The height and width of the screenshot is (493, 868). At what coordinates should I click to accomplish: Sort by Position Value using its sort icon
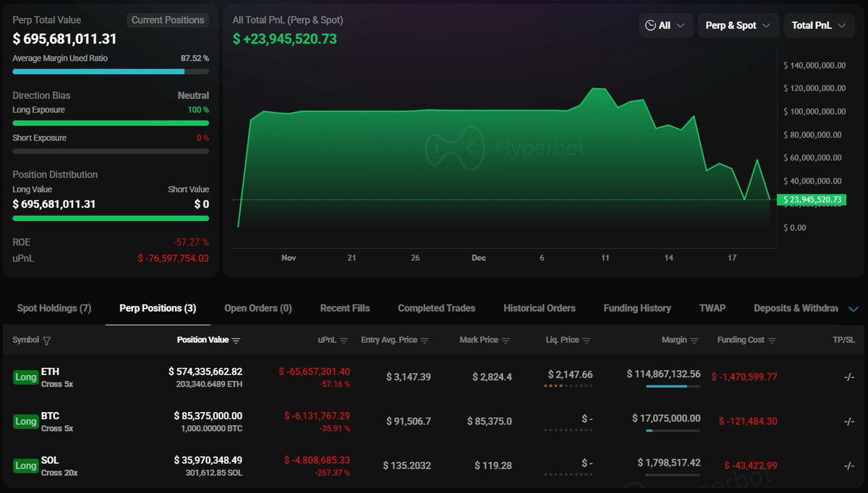(x=236, y=340)
